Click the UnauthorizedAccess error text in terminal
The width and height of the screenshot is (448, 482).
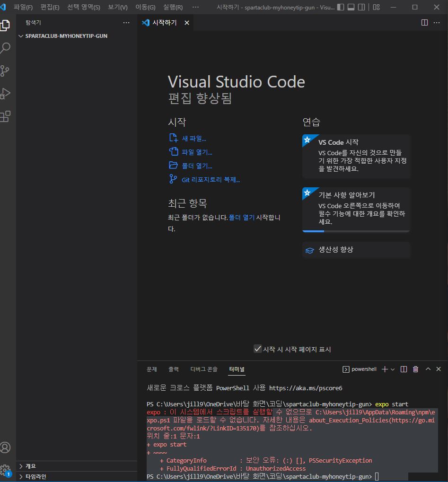tap(275, 468)
